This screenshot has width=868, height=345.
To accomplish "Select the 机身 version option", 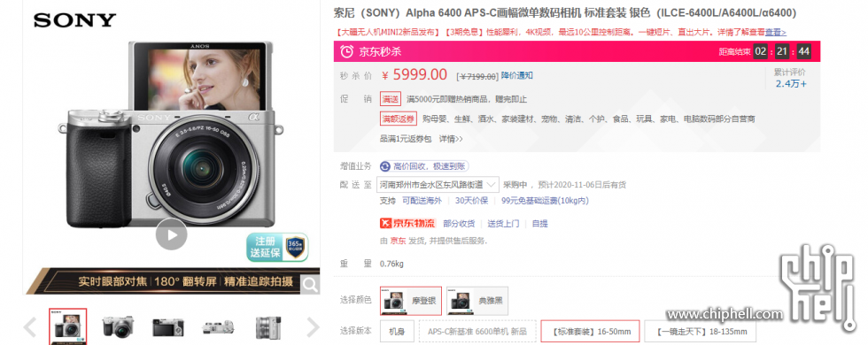I will click(x=397, y=332).
